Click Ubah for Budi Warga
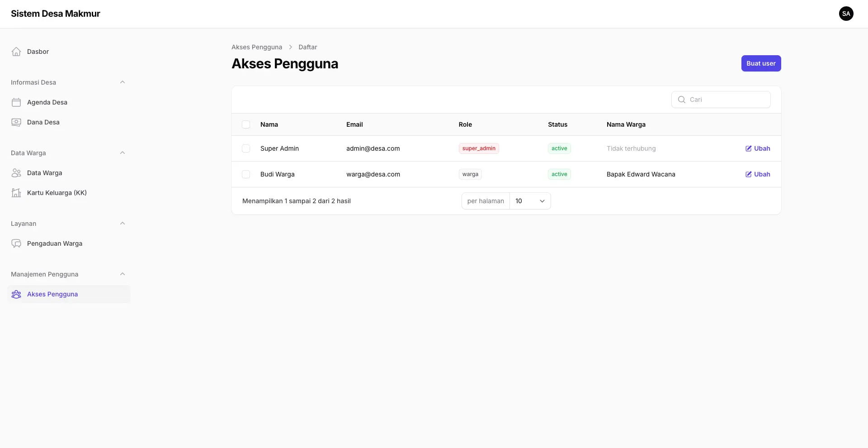The height and width of the screenshot is (448, 868). tap(758, 174)
